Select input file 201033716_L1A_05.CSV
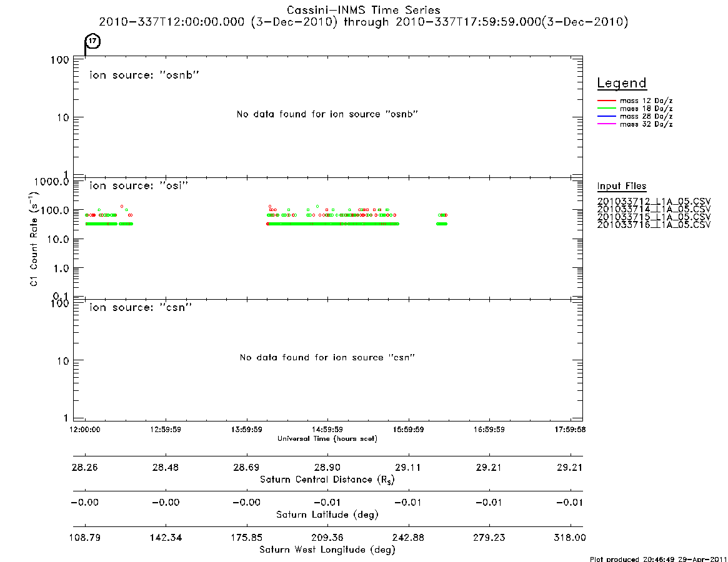This screenshot has height=562, width=728. tap(654, 225)
